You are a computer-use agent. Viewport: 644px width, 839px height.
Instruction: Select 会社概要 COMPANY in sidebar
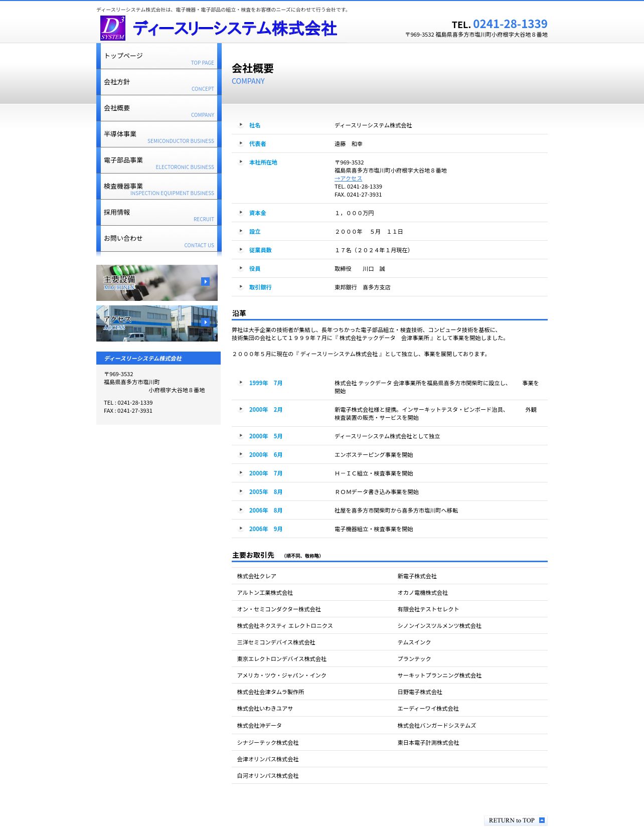[x=159, y=108]
